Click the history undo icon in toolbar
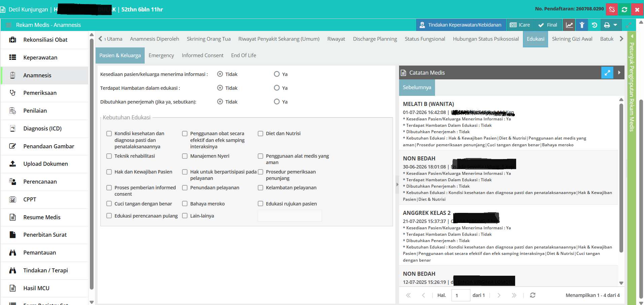Viewport: 644px width, 305px height. coord(594,25)
